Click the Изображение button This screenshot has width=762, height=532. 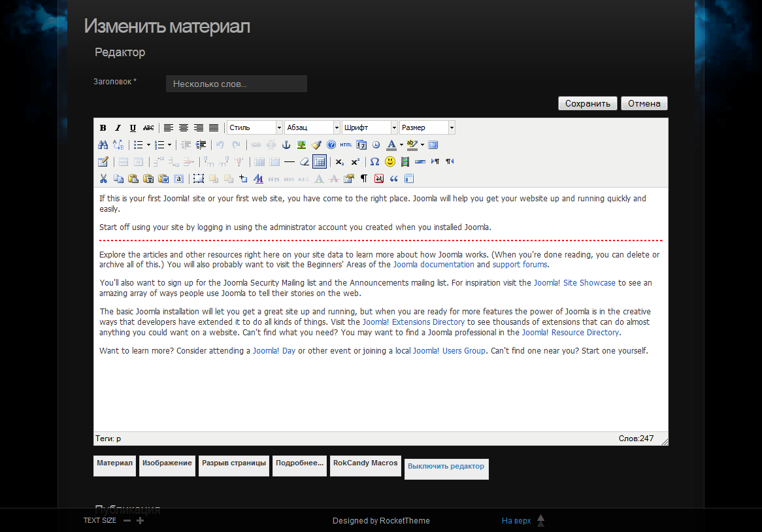click(x=167, y=465)
